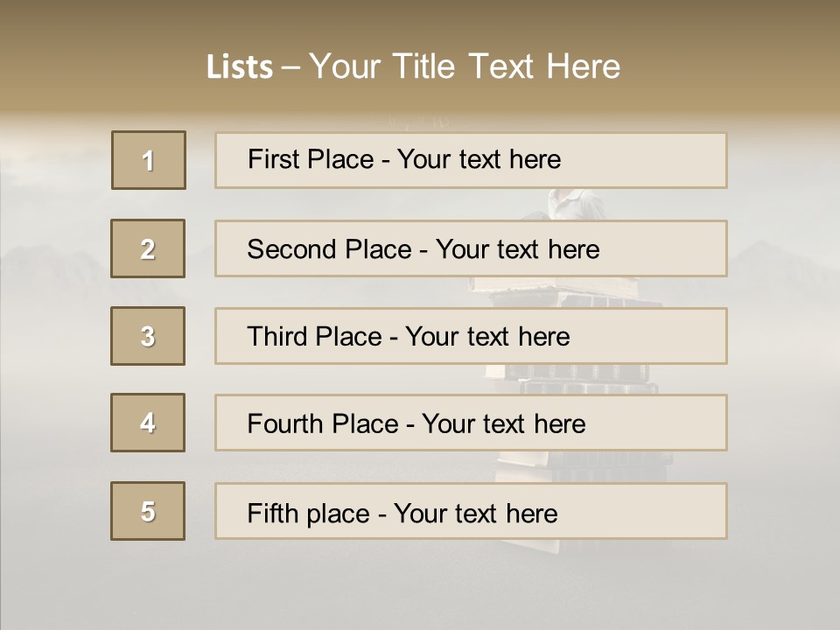
Task: Click the number 5 square box
Action: coord(148,511)
